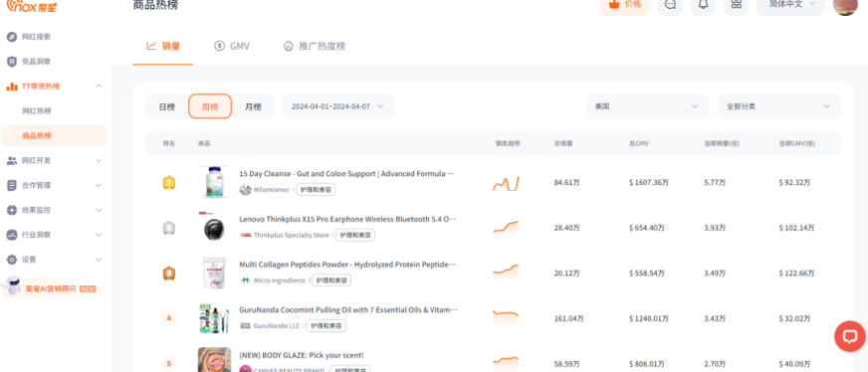
Task: View sales trend chart for GuruNanda
Action: pyautogui.click(x=506, y=315)
